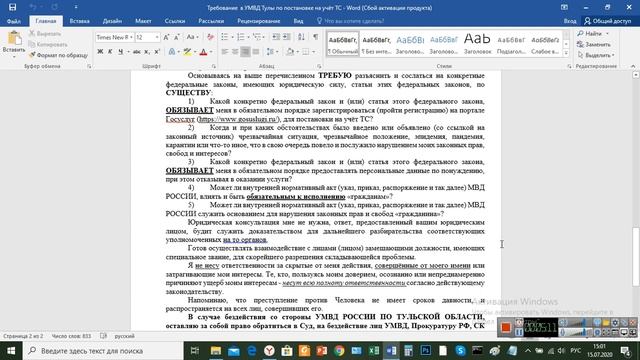
Task: Open the Найти dropdown arrow
Action: [607, 33]
